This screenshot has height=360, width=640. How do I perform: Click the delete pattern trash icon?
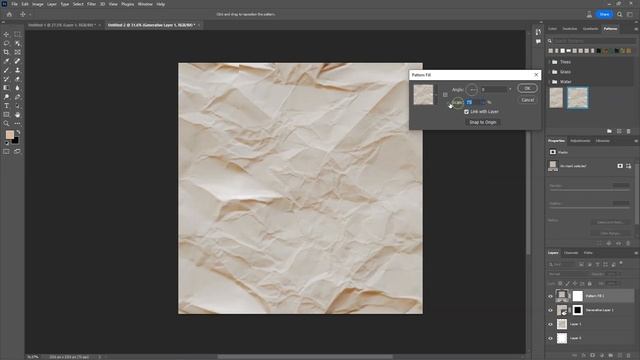click(629, 131)
